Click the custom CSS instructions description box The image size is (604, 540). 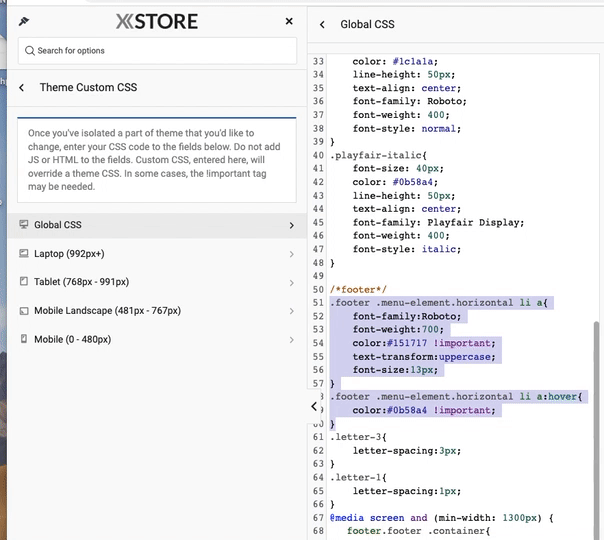coord(157,160)
